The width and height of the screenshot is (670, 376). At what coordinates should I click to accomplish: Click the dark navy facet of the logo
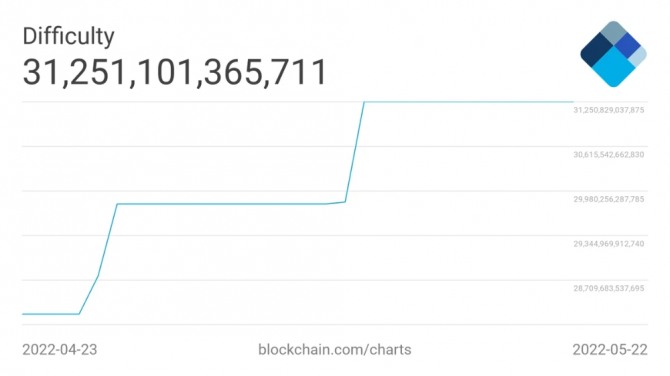coord(596,50)
